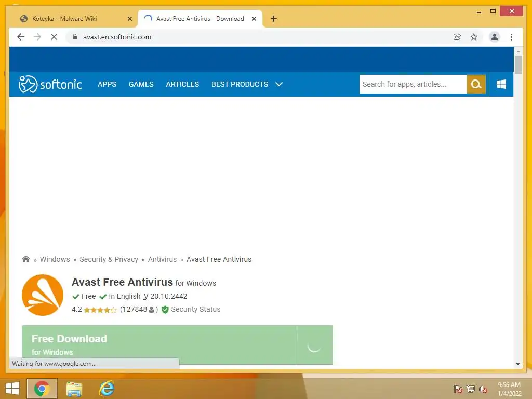Click the scrollbar down arrow
Image resolution: width=532 pixels, height=399 pixels.
518,364
